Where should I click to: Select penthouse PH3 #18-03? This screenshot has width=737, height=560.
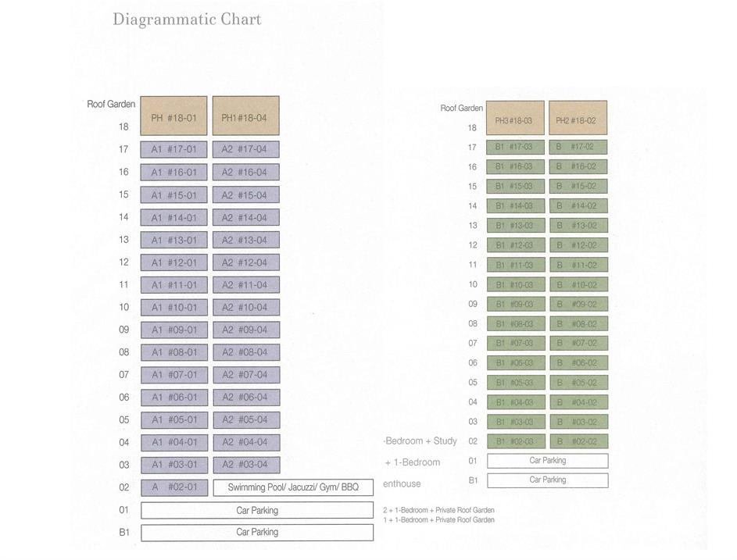515,119
